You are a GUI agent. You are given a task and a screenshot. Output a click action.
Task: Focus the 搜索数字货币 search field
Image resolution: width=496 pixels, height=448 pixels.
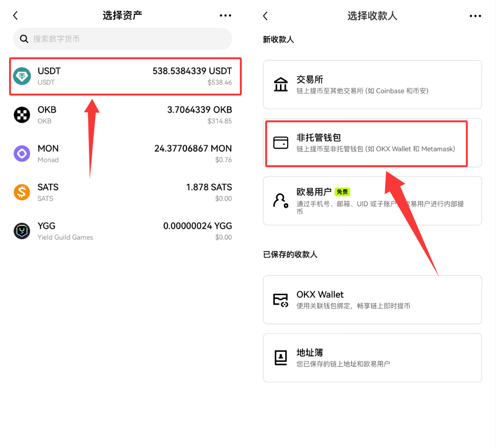[x=122, y=39]
